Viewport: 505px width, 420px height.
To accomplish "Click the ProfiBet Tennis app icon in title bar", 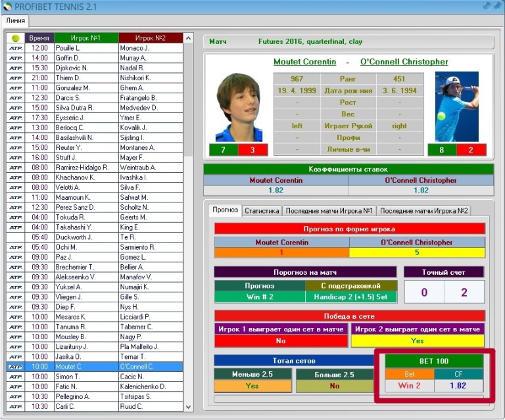I will click(7, 6).
